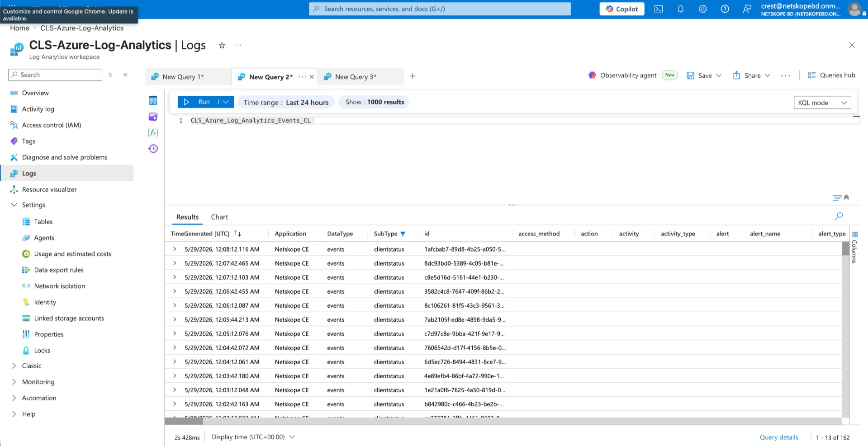Select the Results tab
Image resolution: width=868 pixels, height=446 pixels.
(187, 217)
